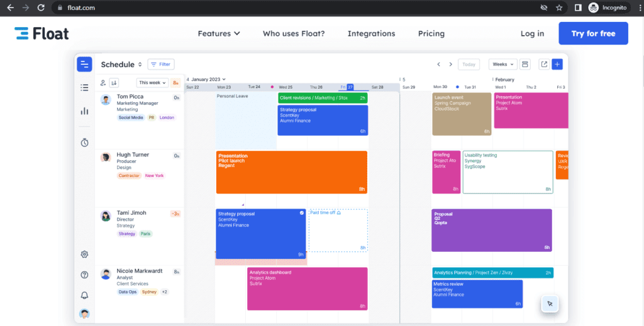Viewport: 644px width, 326px height.
Task: Open the Integrations page
Action: click(x=371, y=34)
